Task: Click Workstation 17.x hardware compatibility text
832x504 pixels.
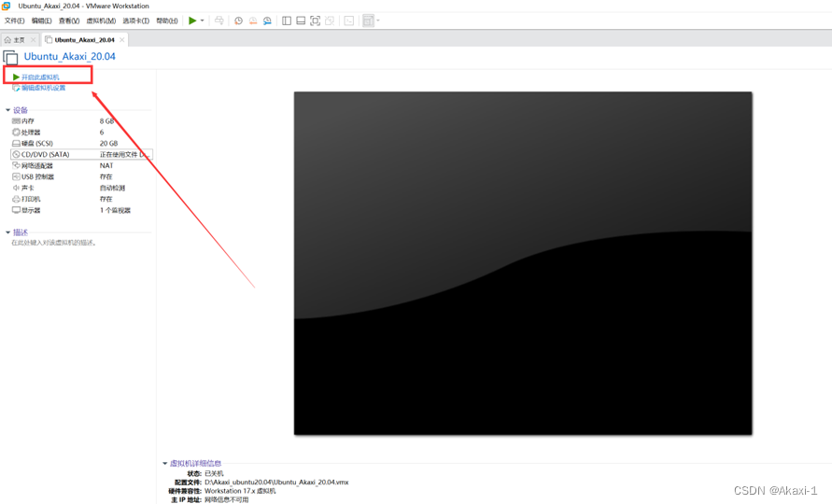Action: click(240, 491)
